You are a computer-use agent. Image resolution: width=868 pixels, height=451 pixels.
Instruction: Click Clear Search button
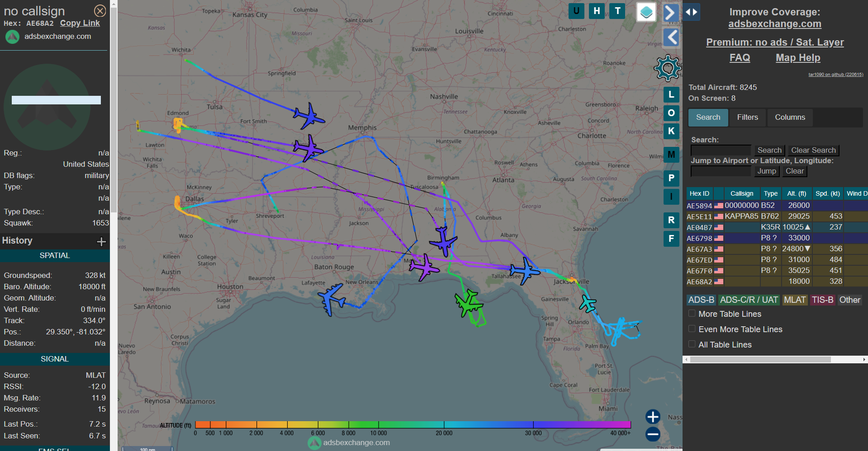pyautogui.click(x=813, y=150)
